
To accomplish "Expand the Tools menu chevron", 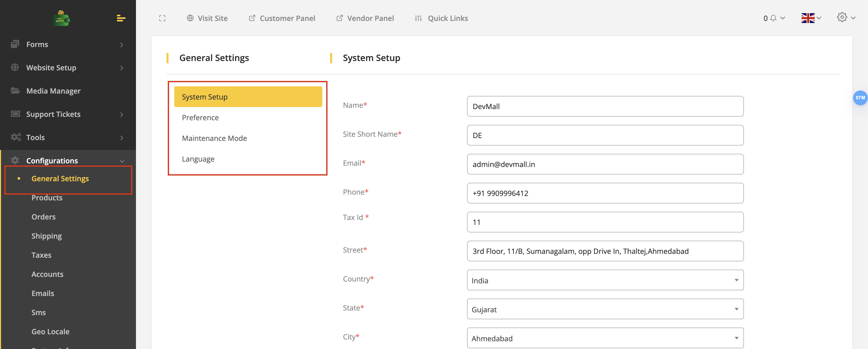I will pos(122,138).
